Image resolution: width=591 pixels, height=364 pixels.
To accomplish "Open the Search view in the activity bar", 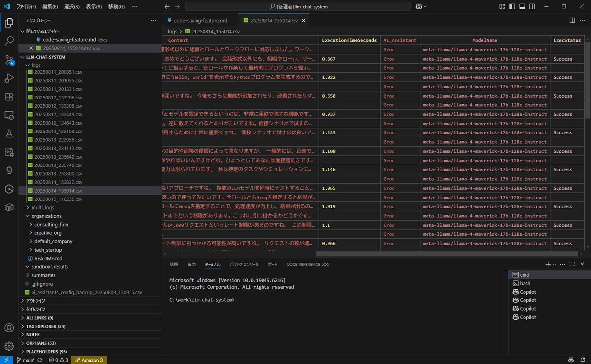I will pos(9,41).
